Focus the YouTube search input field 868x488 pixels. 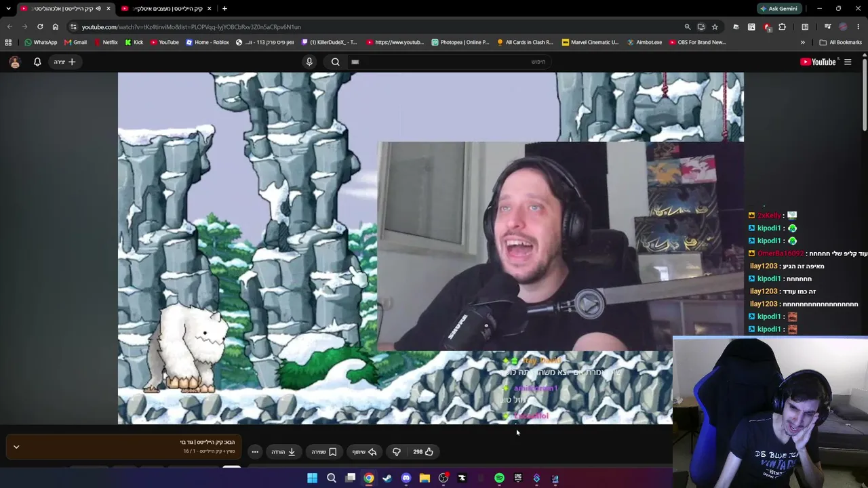(451, 62)
